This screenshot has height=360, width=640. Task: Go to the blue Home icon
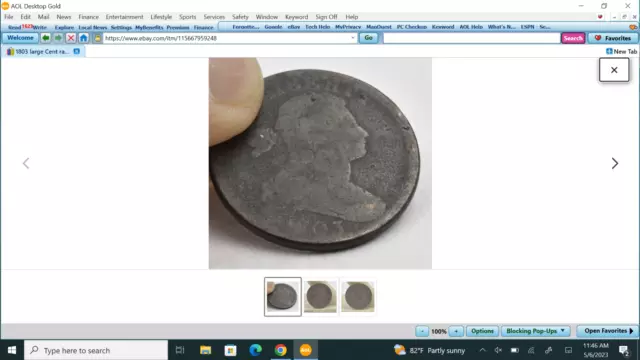84,38
